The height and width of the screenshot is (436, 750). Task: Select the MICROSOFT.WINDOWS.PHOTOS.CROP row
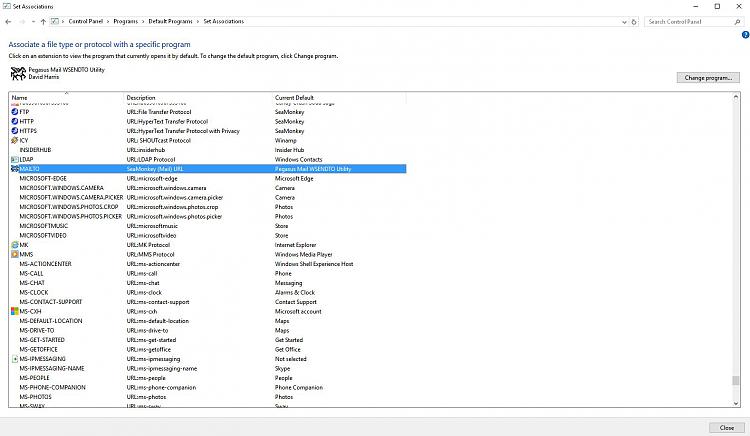(x=208, y=207)
